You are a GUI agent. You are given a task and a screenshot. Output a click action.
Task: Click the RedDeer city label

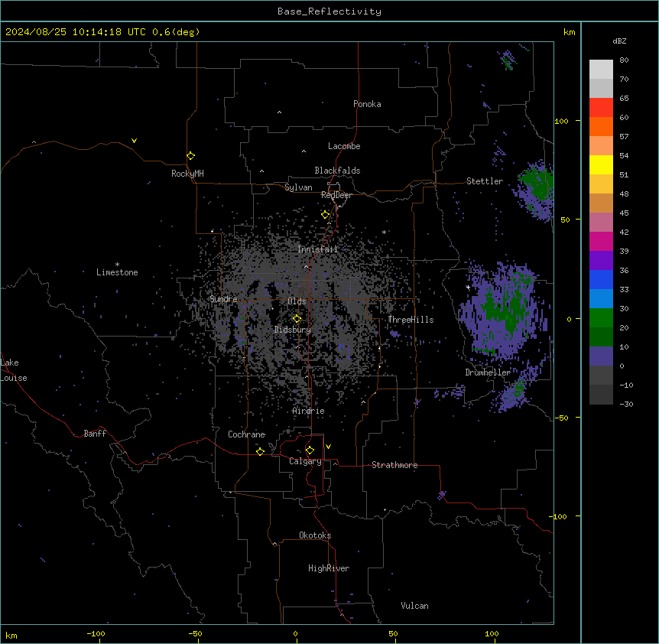[x=336, y=195]
